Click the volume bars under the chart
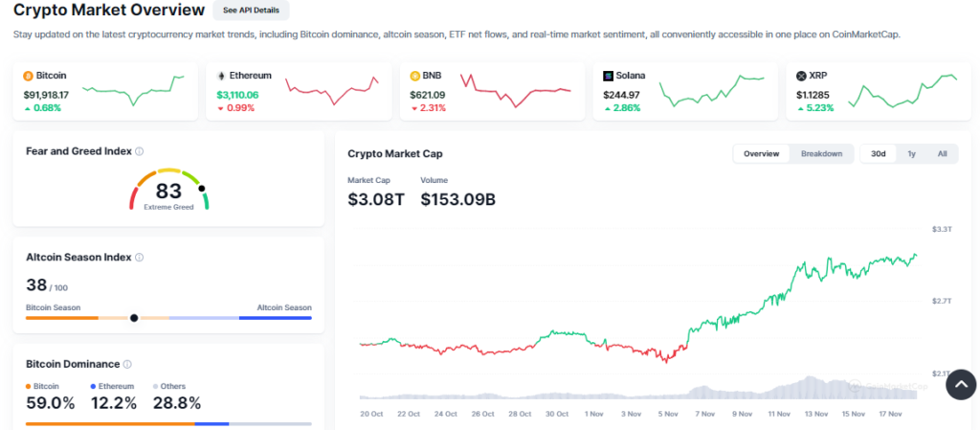 [x=638, y=389]
